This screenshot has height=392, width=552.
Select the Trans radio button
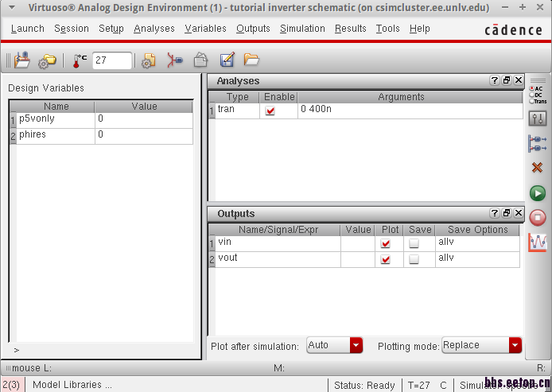(532, 101)
